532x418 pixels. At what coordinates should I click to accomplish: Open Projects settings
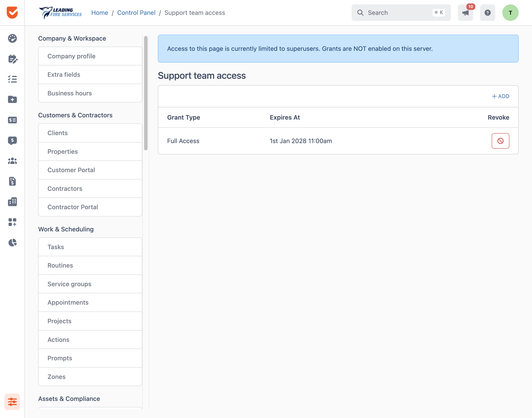pyautogui.click(x=90, y=321)
